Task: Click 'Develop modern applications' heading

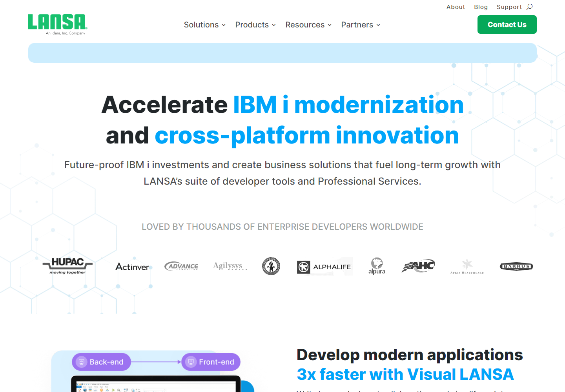Action: pos(410,355)
